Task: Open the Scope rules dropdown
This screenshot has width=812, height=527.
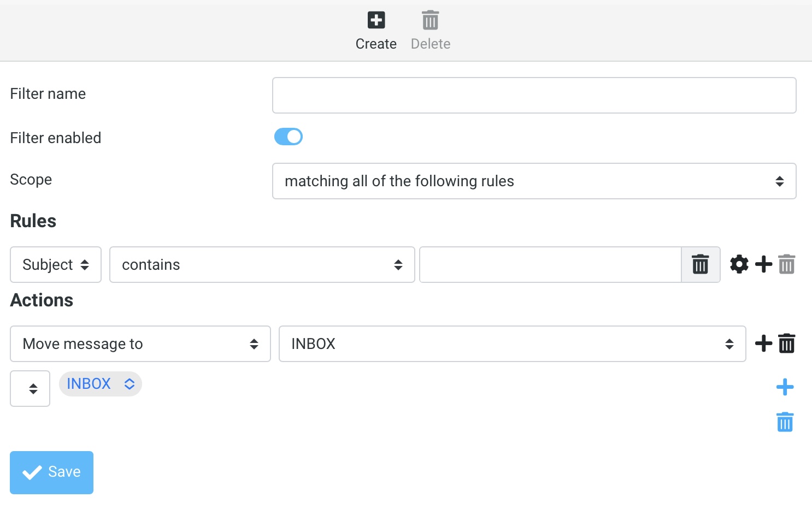Action: (x=534, y=181)
